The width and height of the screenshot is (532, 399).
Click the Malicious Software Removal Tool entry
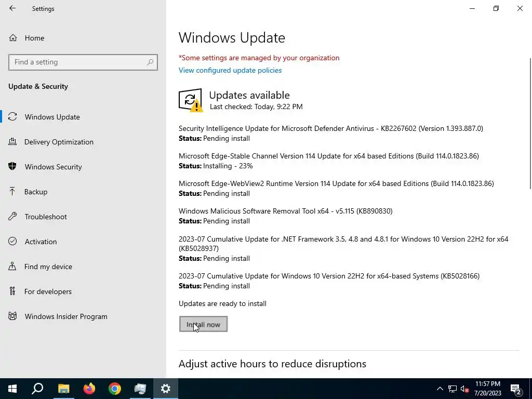tap(285, 211)
